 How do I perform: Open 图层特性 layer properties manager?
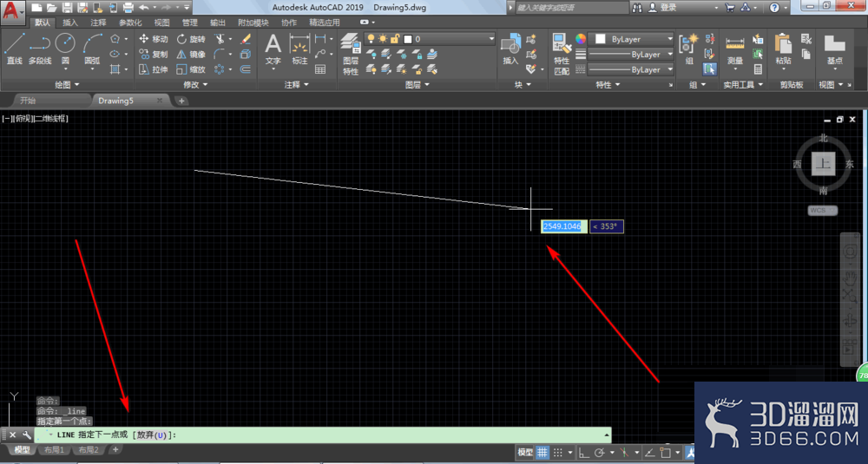tap(351, 54)
